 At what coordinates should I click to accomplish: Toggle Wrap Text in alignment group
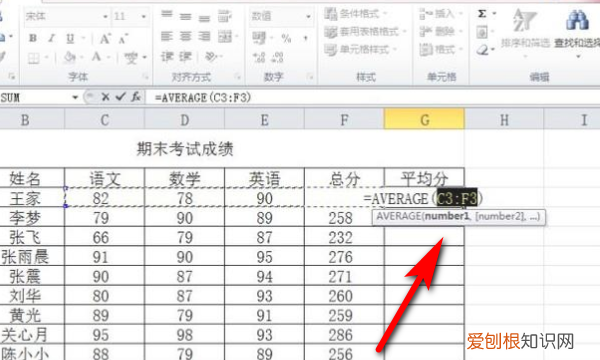225,16
